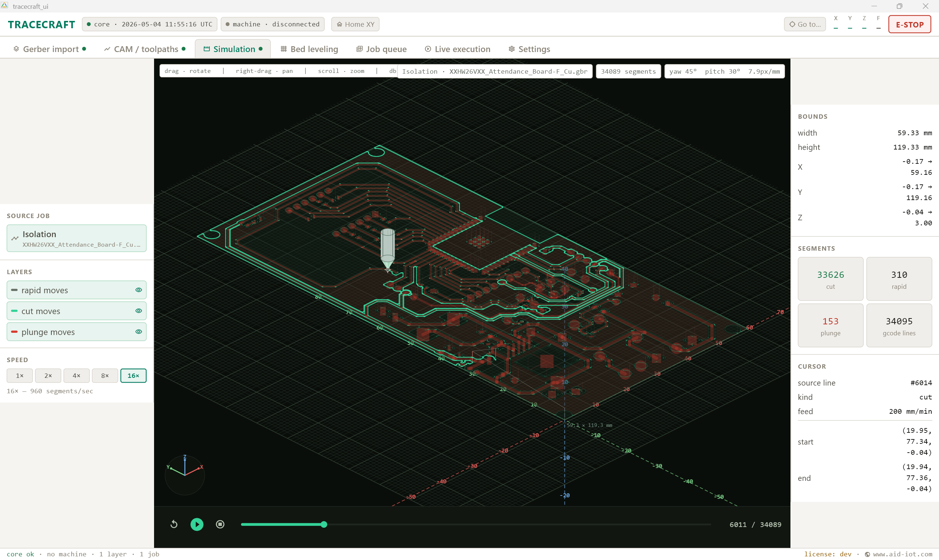Image resolution: width=939 pixels, height=560 pixels.
Task: Open the Live execution tab
Action: point(457,49)
